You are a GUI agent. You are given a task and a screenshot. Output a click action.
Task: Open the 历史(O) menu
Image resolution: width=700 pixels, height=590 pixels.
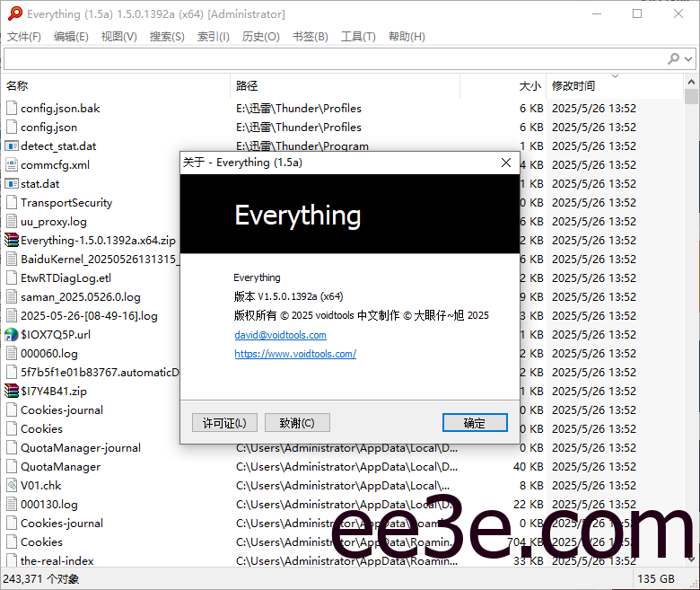(x=261, y=37)
